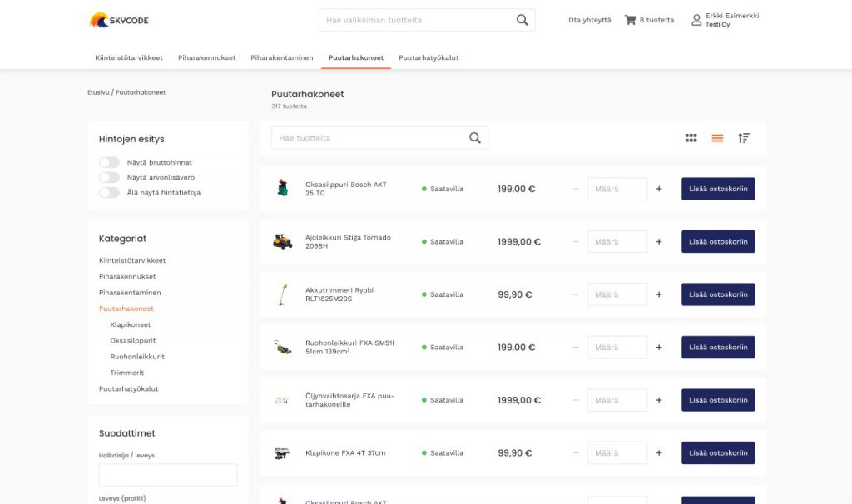The height and width of the screenshot is (504, 852).
Task: Click Ota yhteyttä link
Action: tap(590, 20)
